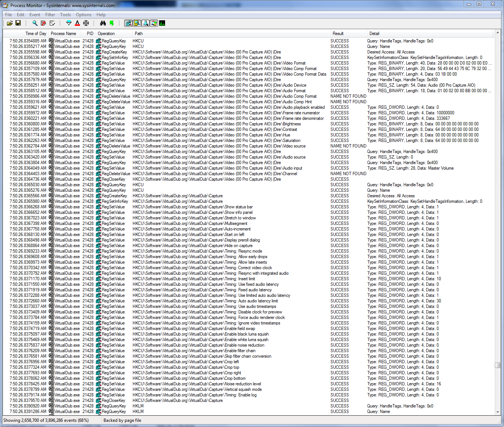
Task: Select the row for Crop bottom
Action: [x=249, y=378]
